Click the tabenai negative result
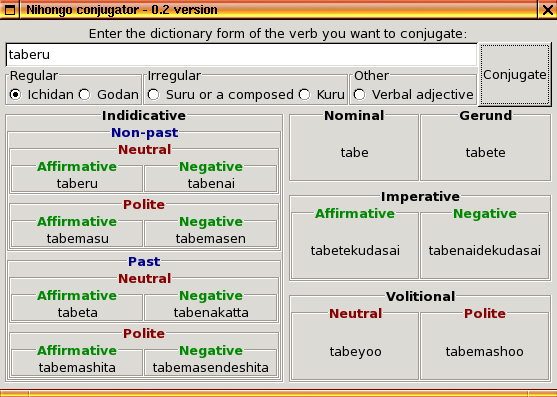 tap(211, 184)
